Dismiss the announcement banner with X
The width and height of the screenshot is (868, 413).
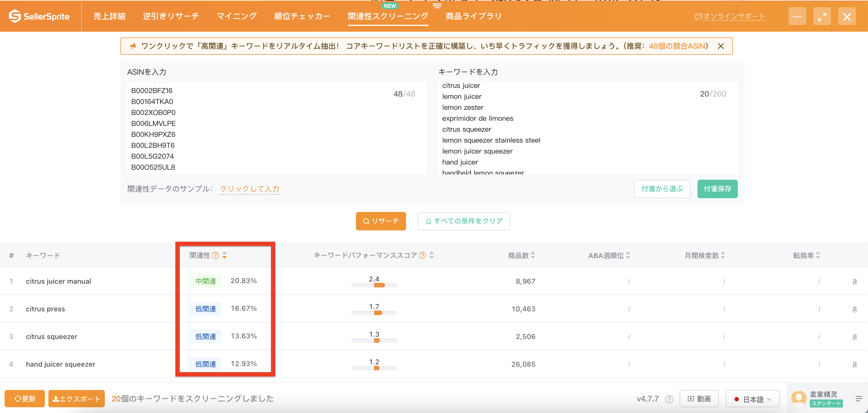tap(721, 46)
